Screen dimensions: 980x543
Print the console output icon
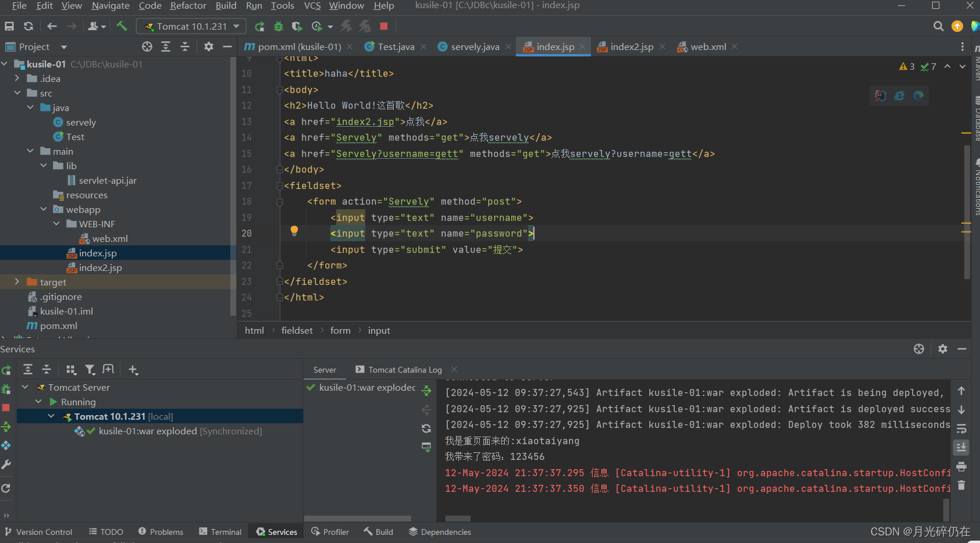click(x=961, y=467)
